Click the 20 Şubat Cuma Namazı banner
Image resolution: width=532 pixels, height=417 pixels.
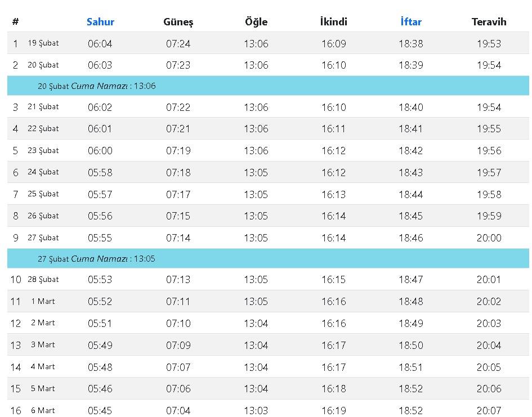click(97, 86)
